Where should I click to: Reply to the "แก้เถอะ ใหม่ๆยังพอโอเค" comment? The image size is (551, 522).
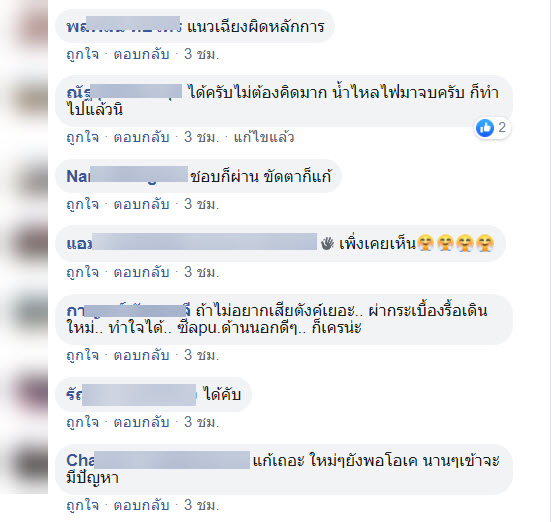pyautogui.click(x=141, y=505)
